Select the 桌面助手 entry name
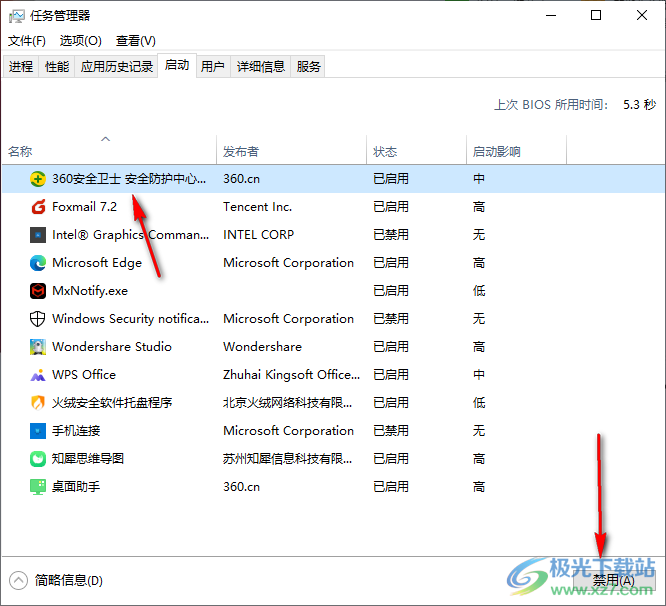 tap(76, 487)
